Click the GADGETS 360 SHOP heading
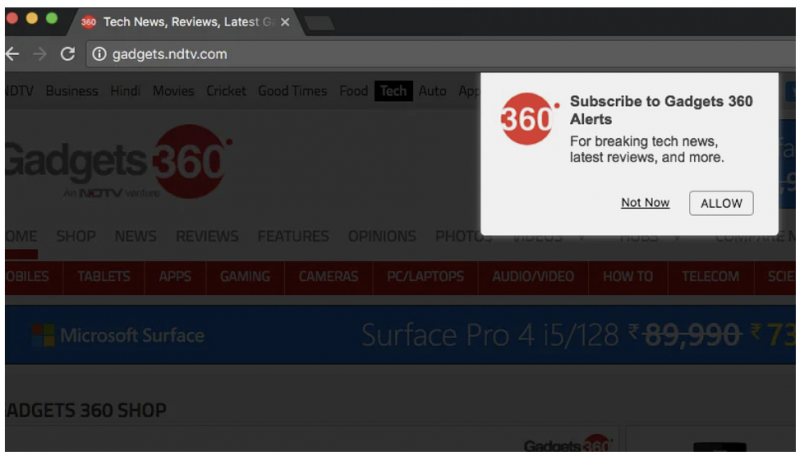800x456 pixels. click(86, 410)
